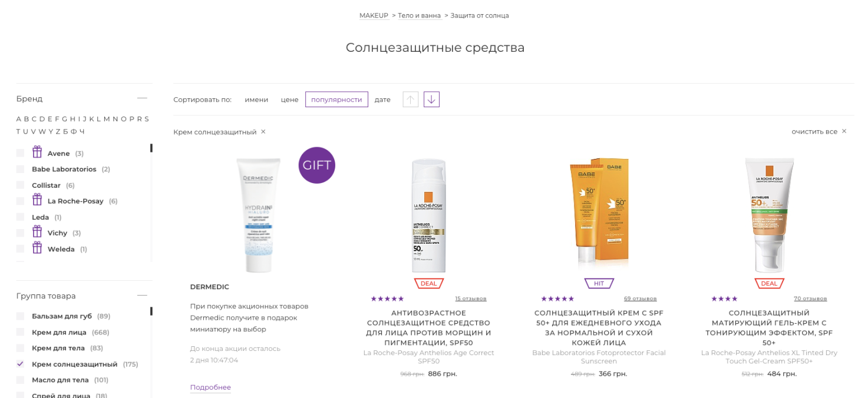The width and height of the screenshot is (868, 398).
Task: Open the La Roche-Posay tinted gel-cream product image
Action: click(769, 215)
